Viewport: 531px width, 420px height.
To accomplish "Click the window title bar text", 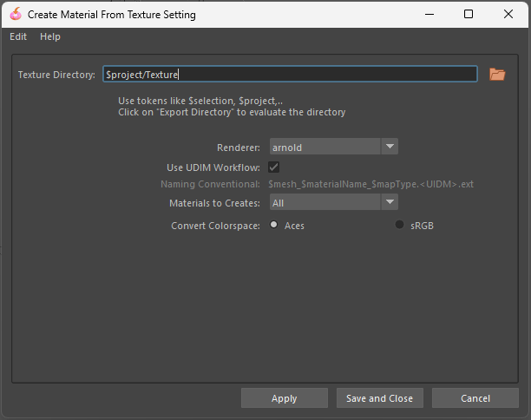I will click(112, 15).
